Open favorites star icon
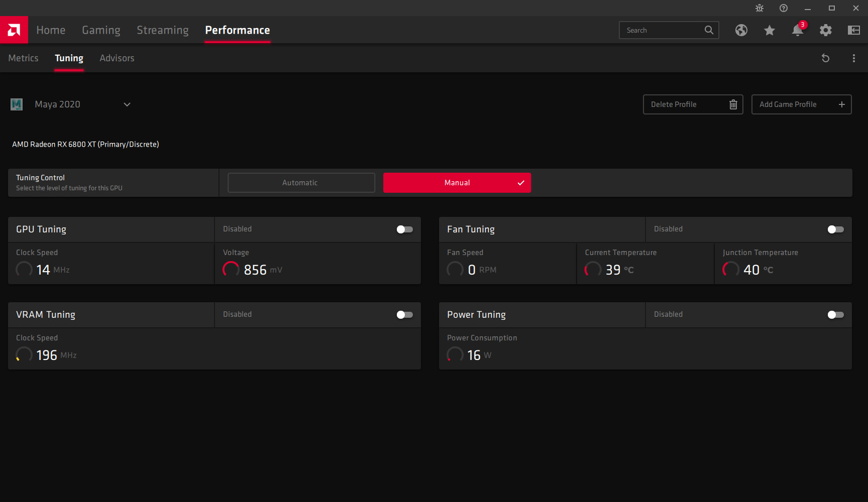 click(770, 30)
